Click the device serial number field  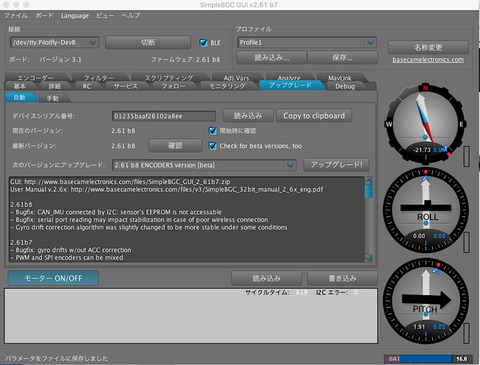point(164,116)
